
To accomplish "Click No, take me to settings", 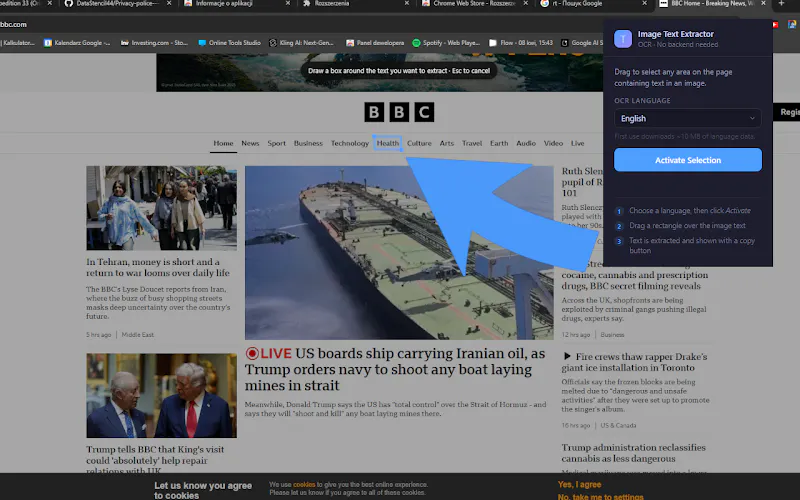I will (x=600, y=496).
